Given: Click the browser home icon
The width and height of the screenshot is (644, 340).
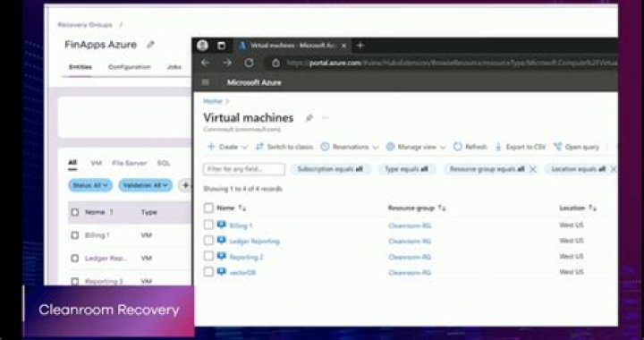Looking at the screenshot, I should pos(276,64).
